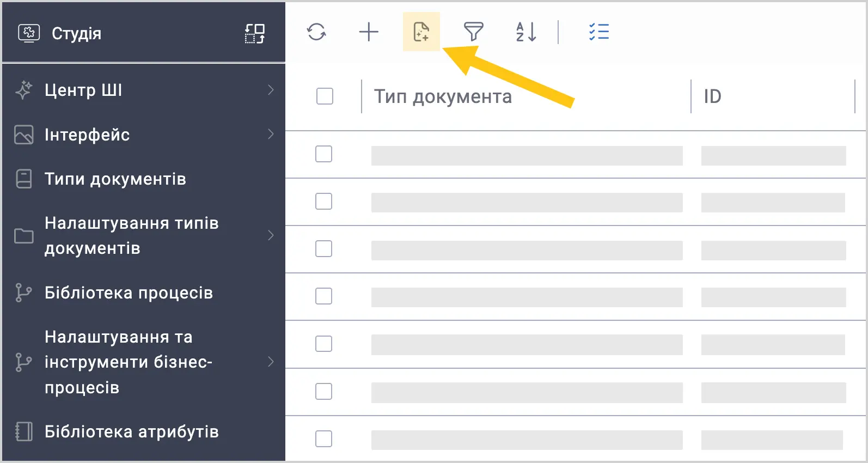Open the filter funnel icon
The image size is (868, 463).
point(474,32)
